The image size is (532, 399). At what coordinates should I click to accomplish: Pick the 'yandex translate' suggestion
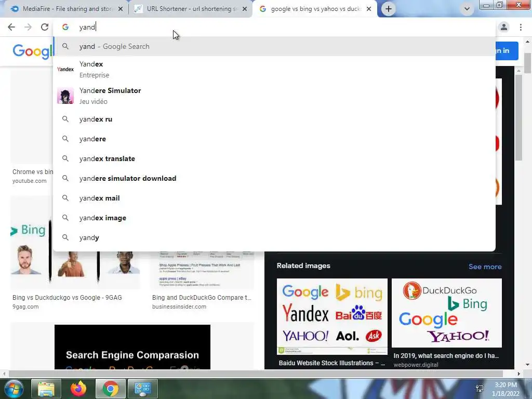point(274,158)
